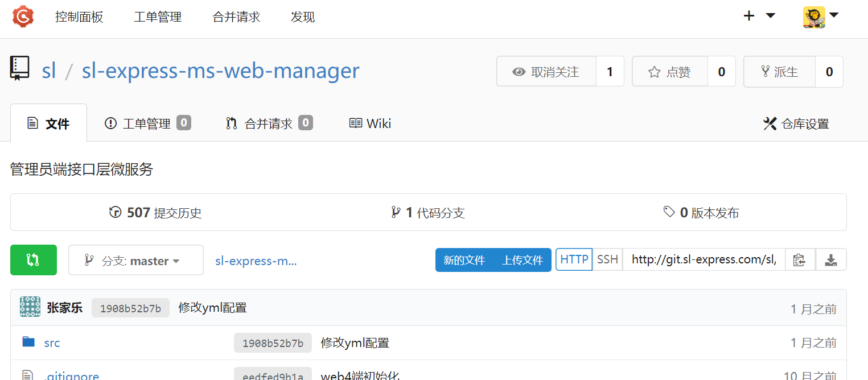Viewport: 868px width, 380px height.
Task: Star the repository with 点赞
Action: [x=670, y=72]
